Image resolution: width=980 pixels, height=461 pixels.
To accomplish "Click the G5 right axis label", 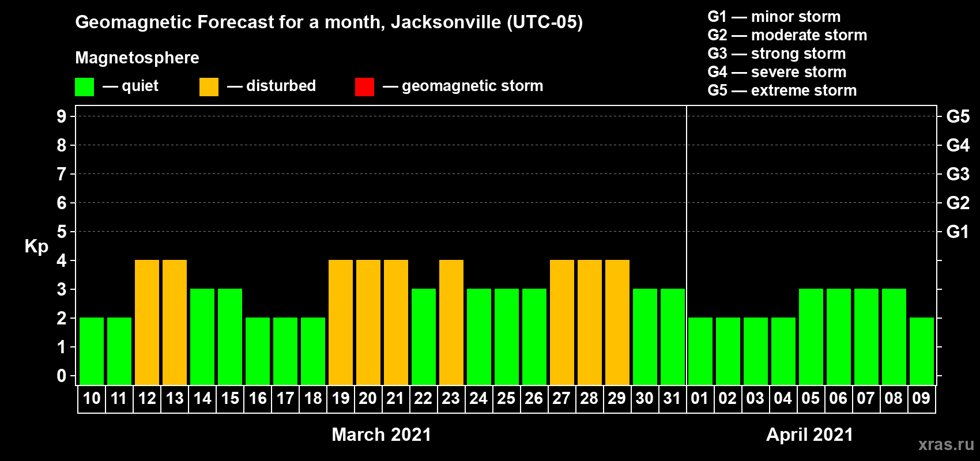I will click(x=958, y=116).
